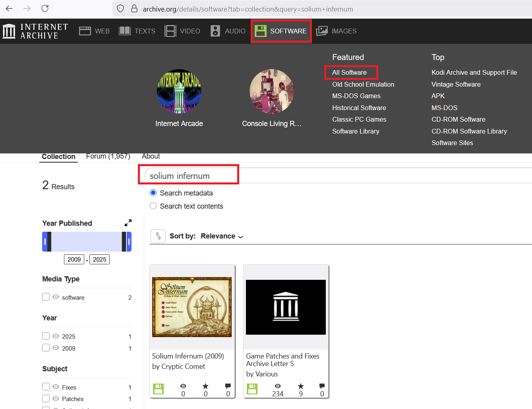Click the left handle of the year range slider
Viewport: 532px width, 409px height.
[45, 242]
